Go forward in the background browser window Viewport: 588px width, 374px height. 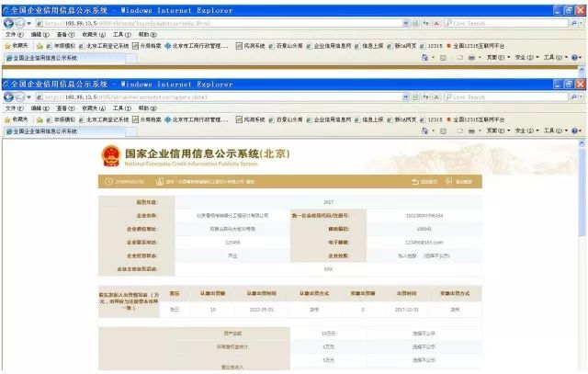[x=20, y=23]
